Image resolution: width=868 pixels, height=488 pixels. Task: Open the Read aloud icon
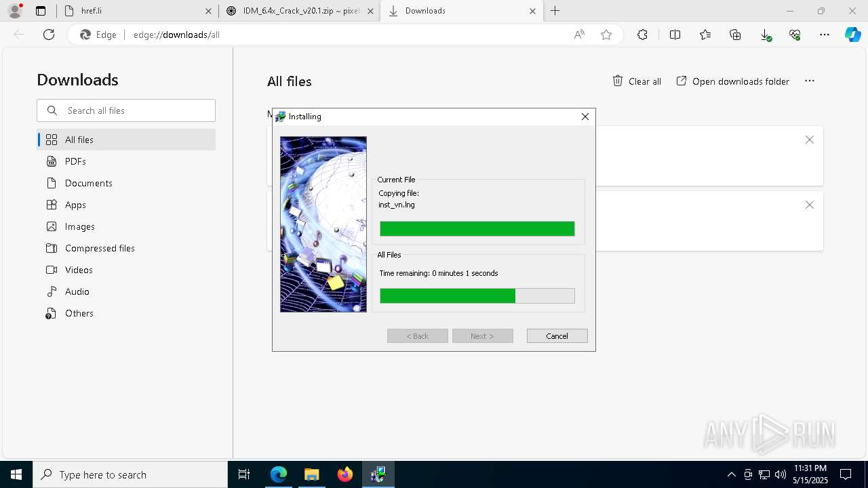point(579,35)
